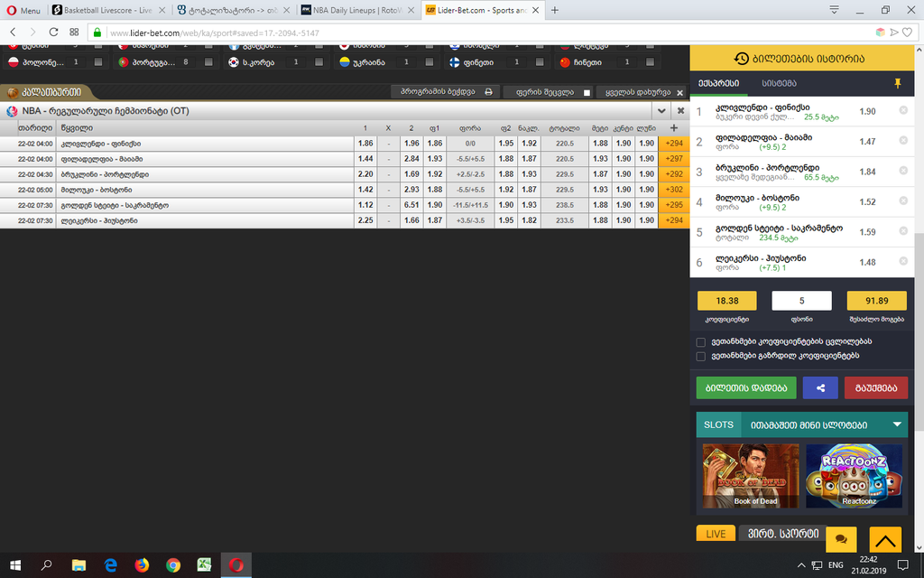Screen dimensions: 924x578
Task: Tick the Ukraine country checkbox
Action: (x=429, y=62)
